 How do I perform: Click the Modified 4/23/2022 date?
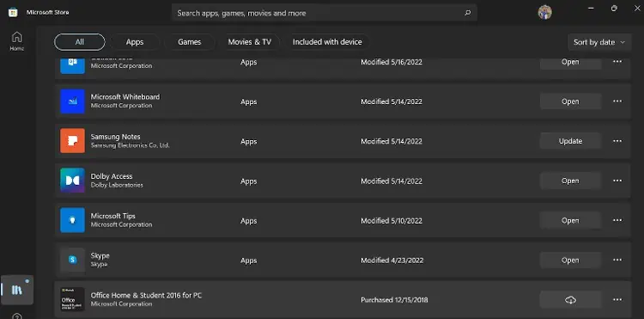coord(392,261)
